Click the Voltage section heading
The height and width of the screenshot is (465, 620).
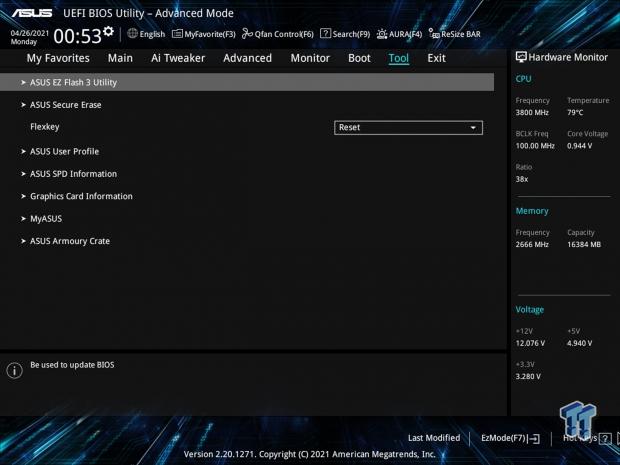(x=529, y=310)
